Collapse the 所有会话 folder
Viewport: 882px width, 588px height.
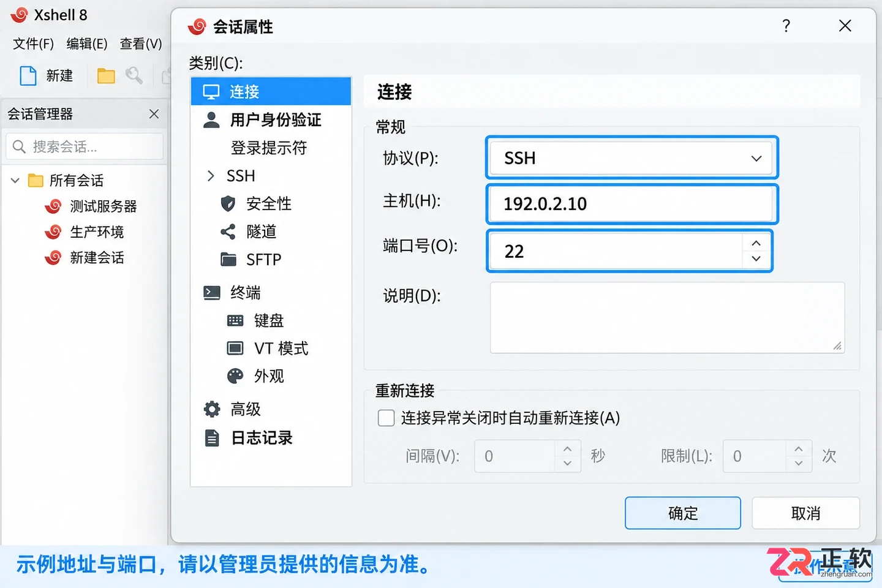pyautogui.click(x=15, y=181)
